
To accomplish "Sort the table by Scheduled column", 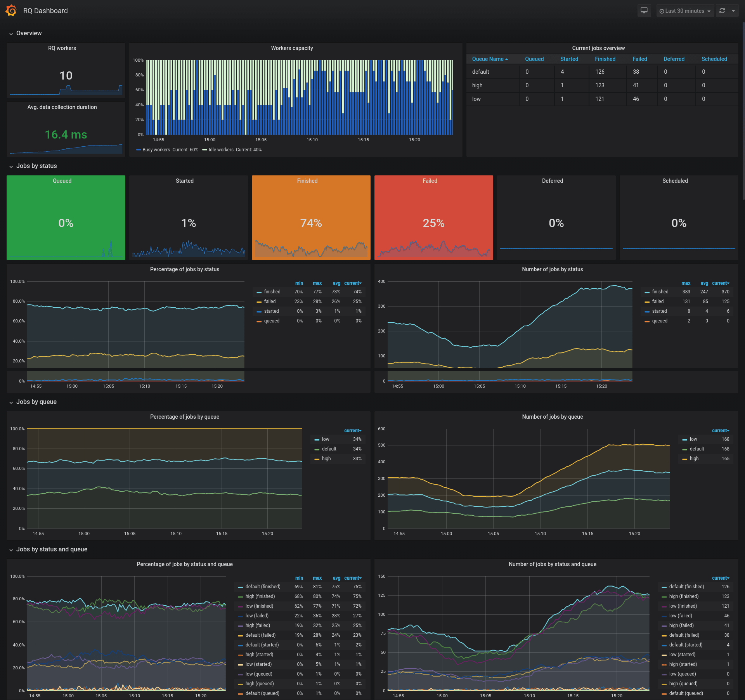I will pyautogui.click(x=714, y=59).
